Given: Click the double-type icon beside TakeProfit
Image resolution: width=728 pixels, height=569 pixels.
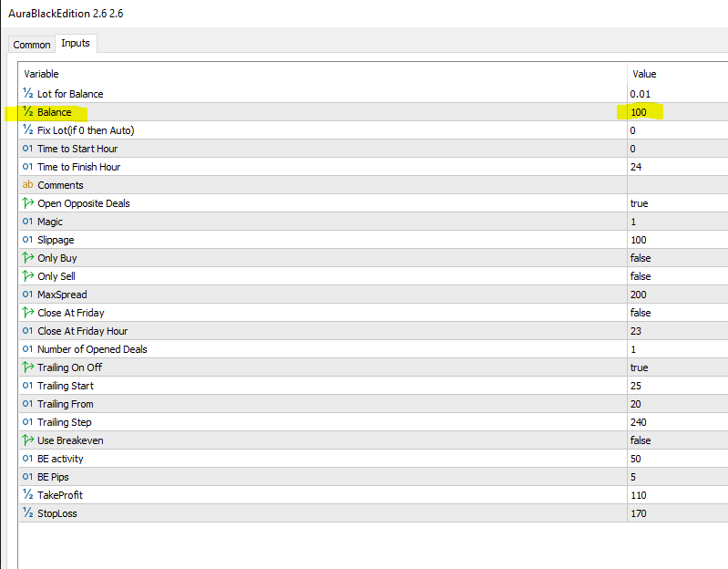Looking at the screenshot, I should click(27, 495).
